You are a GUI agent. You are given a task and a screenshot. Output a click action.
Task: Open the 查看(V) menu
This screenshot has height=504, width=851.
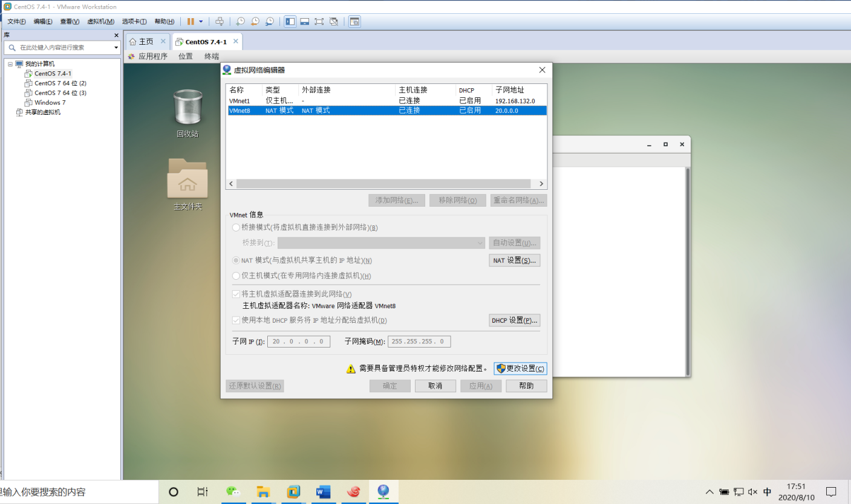click(x=70, y=21)
